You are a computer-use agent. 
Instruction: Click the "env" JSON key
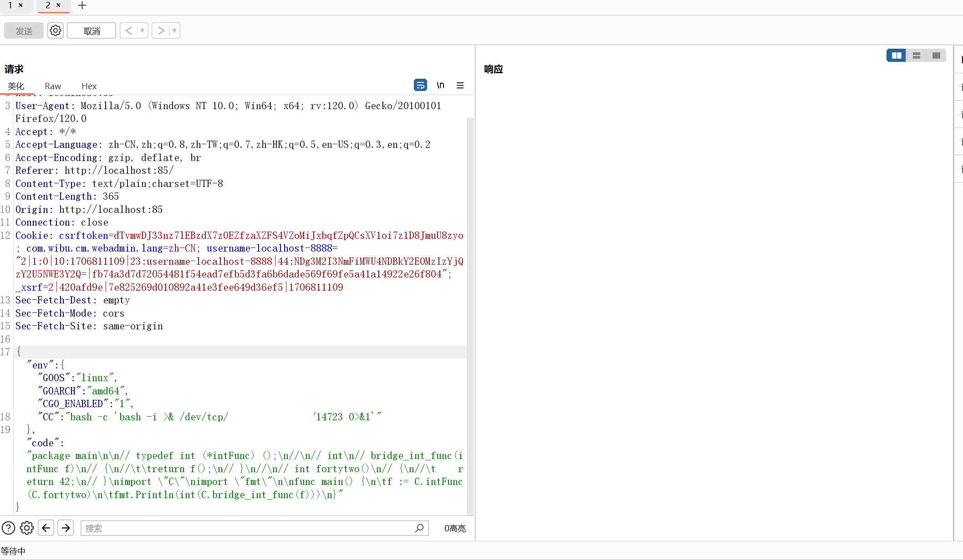[x=40, y=365]
